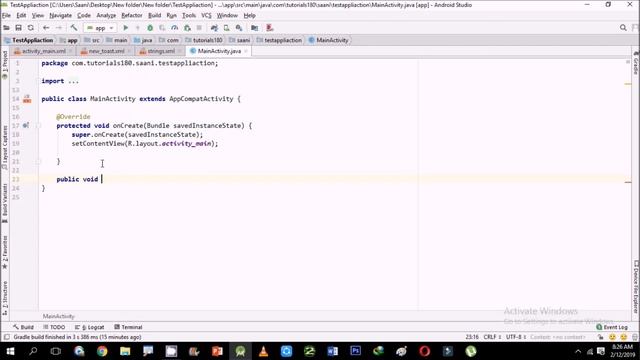Toggle the Layout Captures side panel
Screen dimensions: 640x360
[5, 148]
